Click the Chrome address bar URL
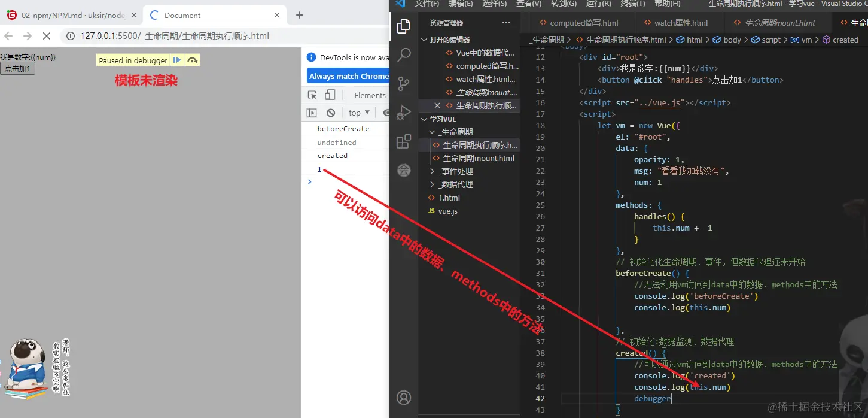Viewport: 868px width, 418px height. (175, 36)
